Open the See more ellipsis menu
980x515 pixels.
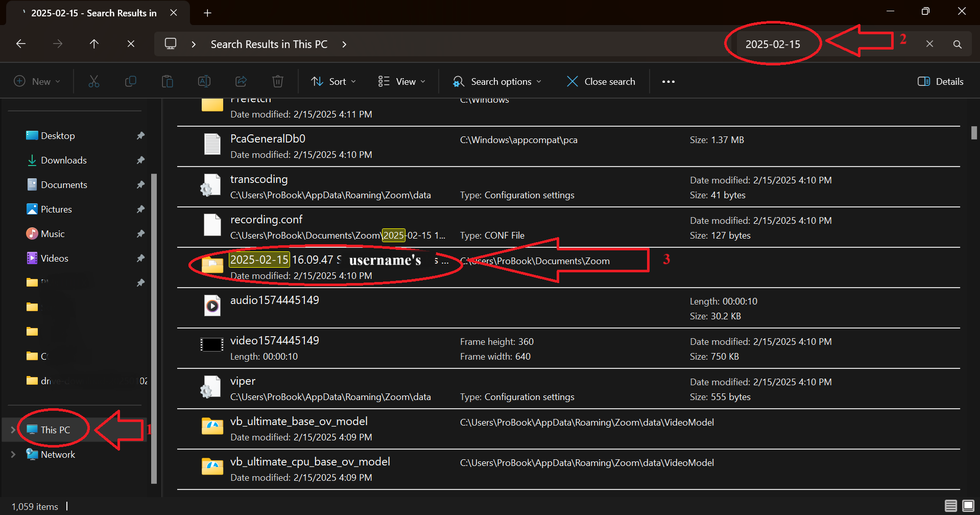[x=668, y=81]
